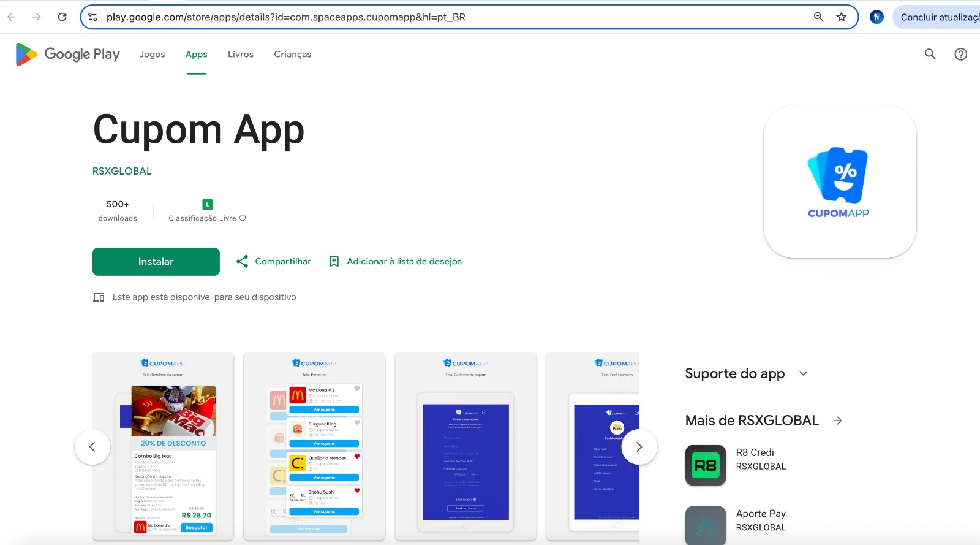980x545 pixels.
Task: Go forward with the browser forward arrow
Action: pyautogui.click(x=37, y=17)
